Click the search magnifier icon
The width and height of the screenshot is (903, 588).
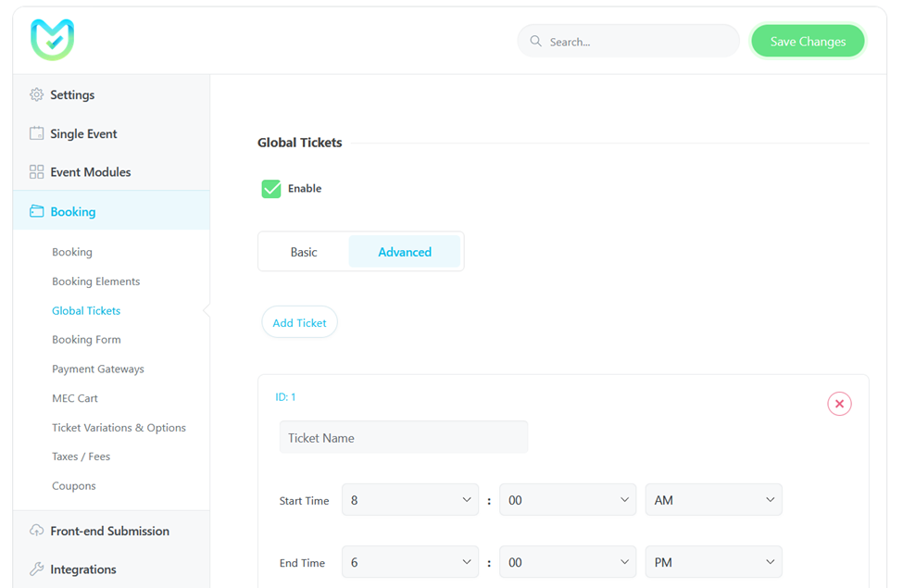point(535,41)
